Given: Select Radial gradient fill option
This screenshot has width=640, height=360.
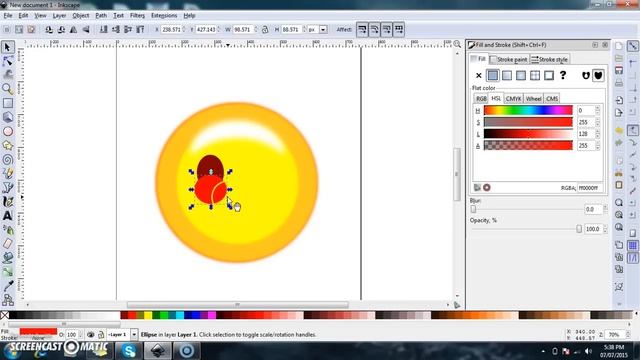Looking at the screenshot, I should coord(520,76).
